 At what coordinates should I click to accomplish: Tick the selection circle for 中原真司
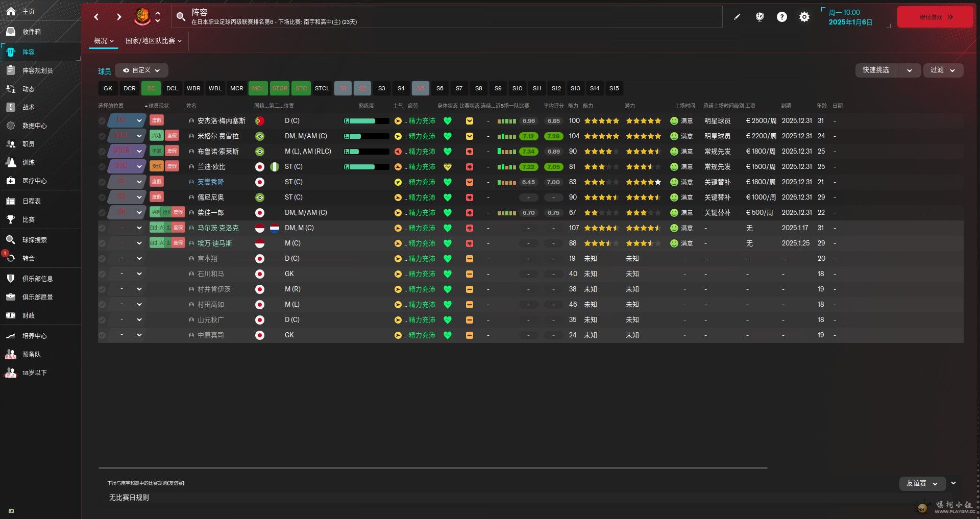(x=102, y=335)
